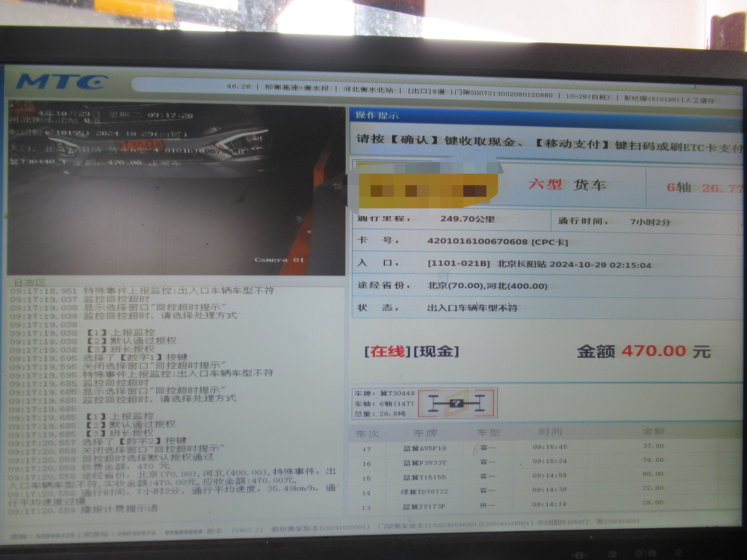Click the 总重: 26.8吨 weight info

coord(380,414)
